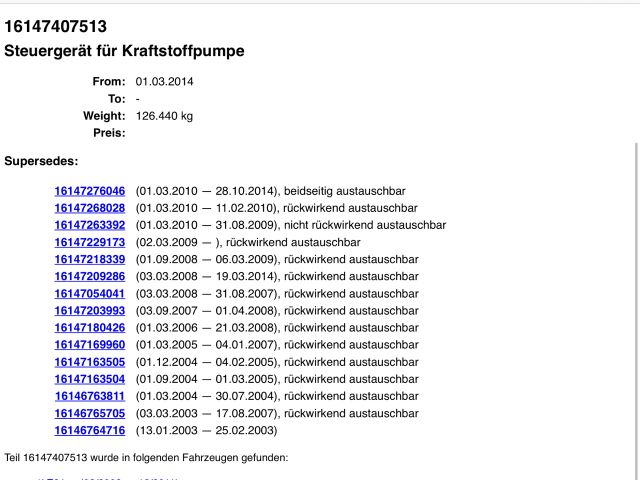Follow the 16147268028 superseded part link
Viewport: 640px width, 480px height.
pos(90,208)
